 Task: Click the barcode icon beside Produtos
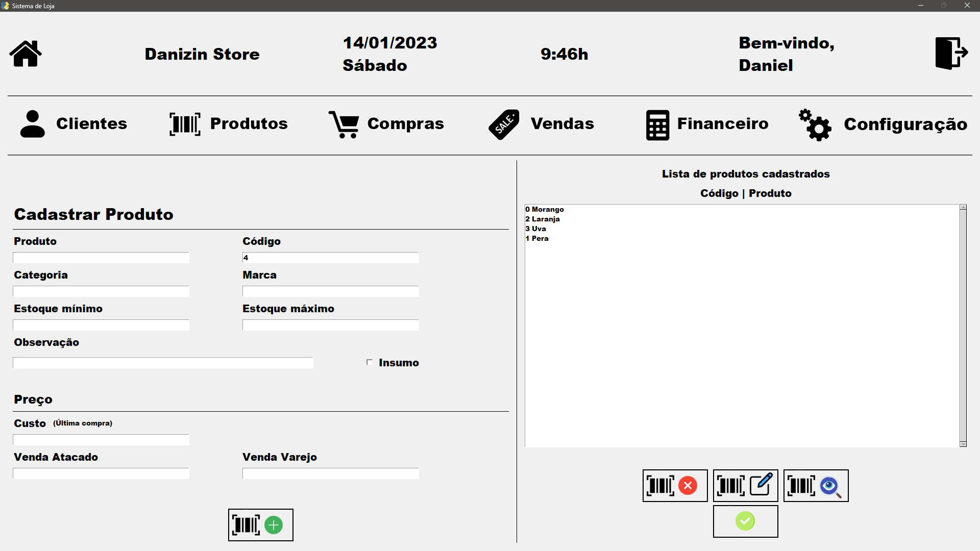(x=184, y=124)
